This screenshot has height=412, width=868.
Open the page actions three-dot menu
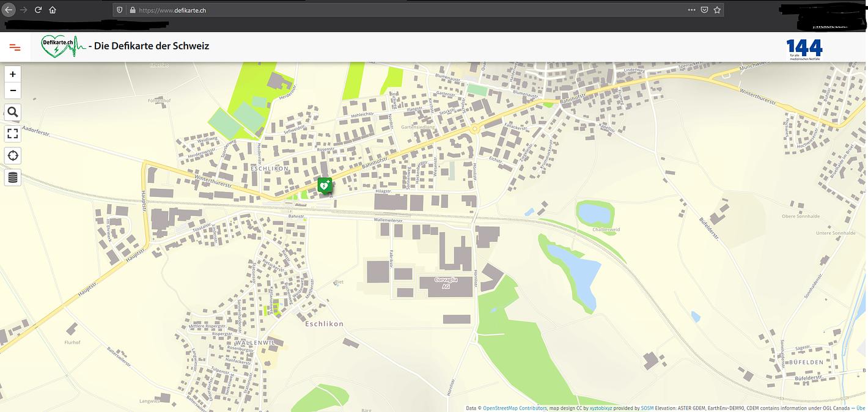coord(691,10)
